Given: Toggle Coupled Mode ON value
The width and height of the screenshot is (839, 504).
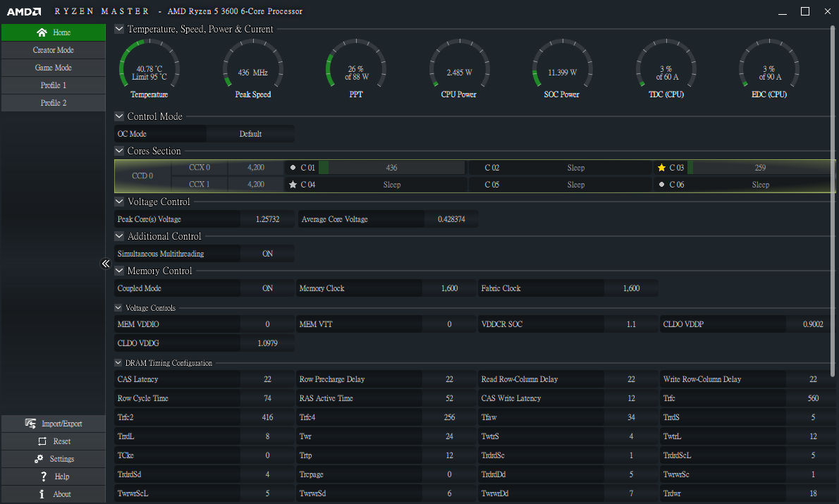Looking at the screenshot, I should click(x=267, y=288).
